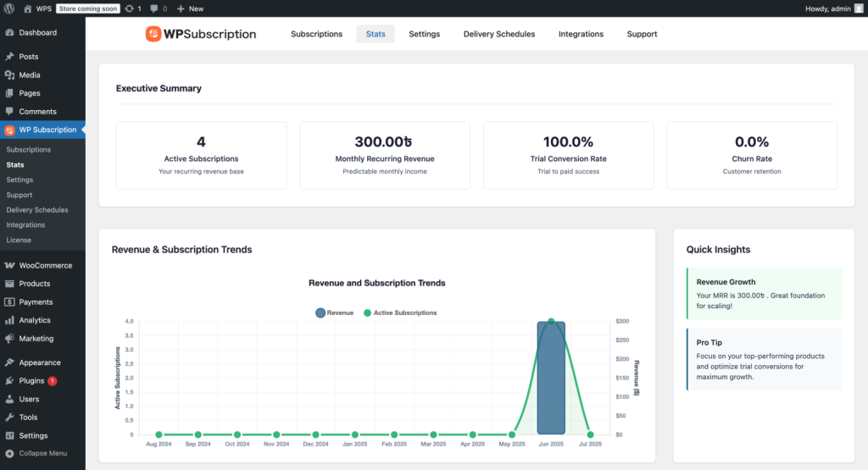Click the Active Subscriptions summary card
This screenshot has height=470, width=868.
(202, 155)
